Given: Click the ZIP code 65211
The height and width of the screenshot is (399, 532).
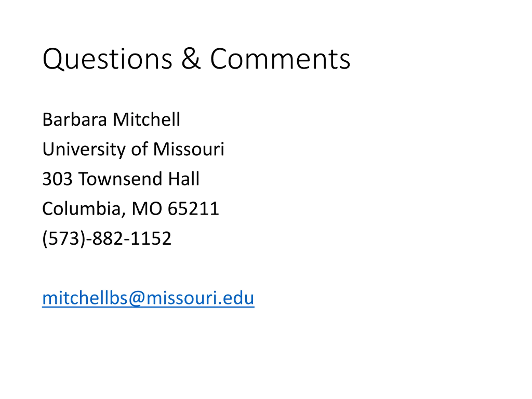Looking at the screenshot, I should [193, 208].
